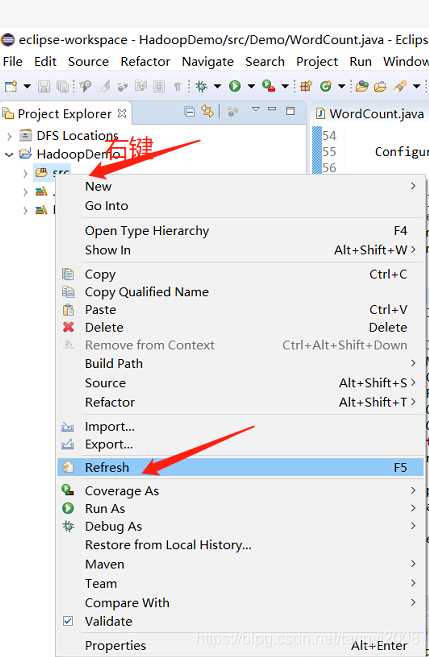Viewport: 429px width, 657px height.
Task: Click the Open Task folder toolbar icon
Action: tap(380, 86)
